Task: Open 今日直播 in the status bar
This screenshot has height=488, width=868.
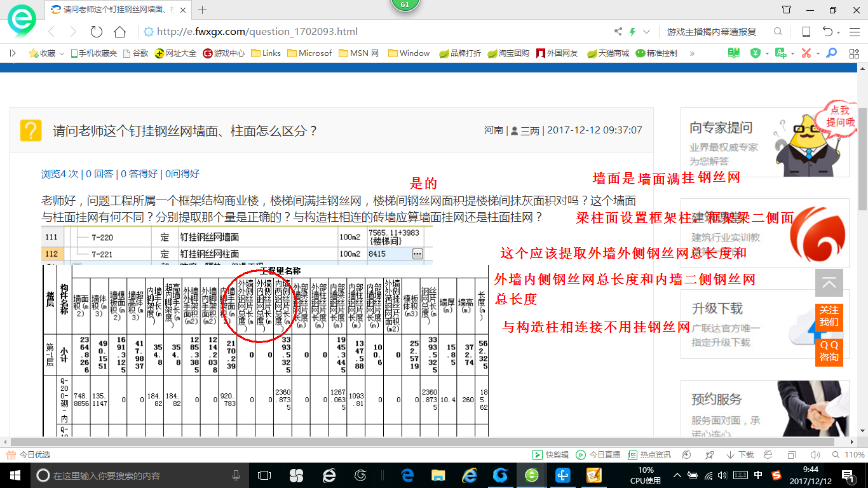Action: 598,455
